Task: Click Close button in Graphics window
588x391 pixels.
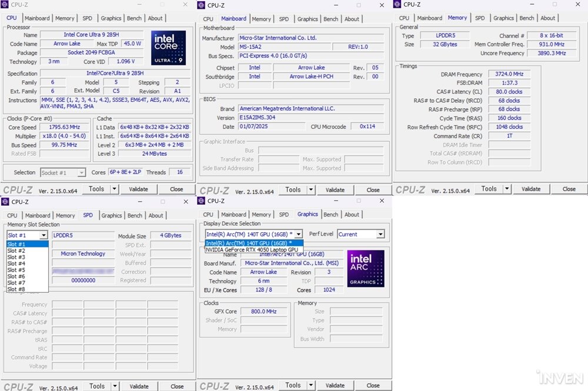Action: 373,386
